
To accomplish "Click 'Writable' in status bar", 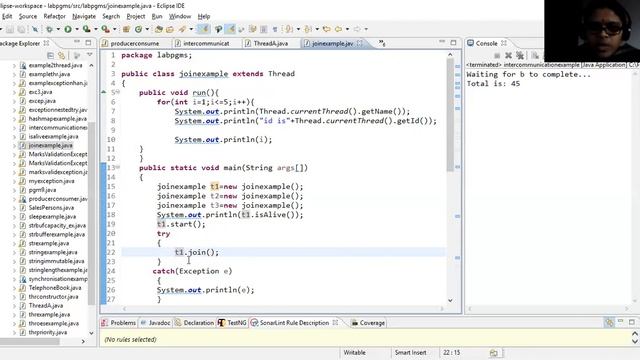I will (354, 353).
